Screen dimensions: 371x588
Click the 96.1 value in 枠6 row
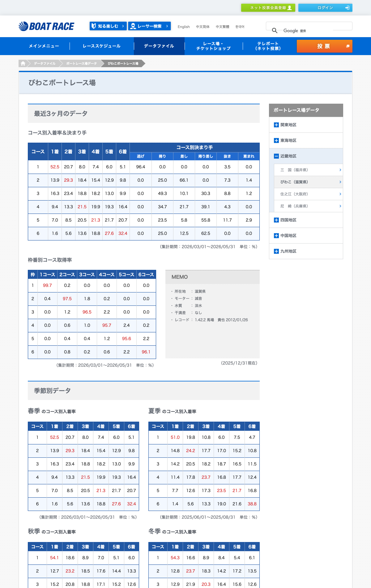(x=146, y=352)
